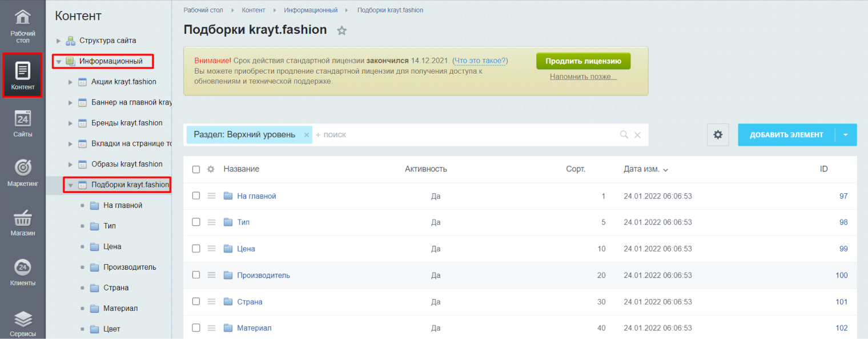Open the Сайты calendar section

click(x=23, y=123)
